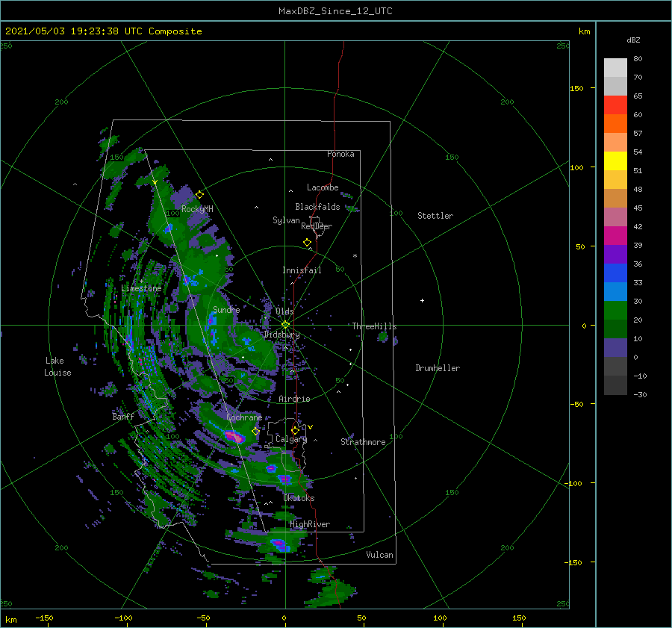Image resolution: width=672 pixels, height=628 pixels.
Task: Click the Cochrane label
Action: [x=244, y=417]
